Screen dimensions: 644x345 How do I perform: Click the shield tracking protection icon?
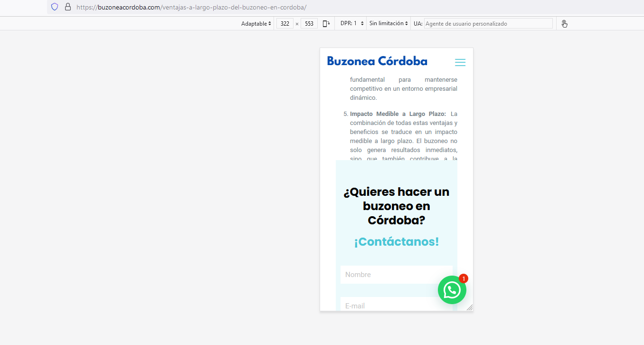pyautogui.click(x=55, y=7)
